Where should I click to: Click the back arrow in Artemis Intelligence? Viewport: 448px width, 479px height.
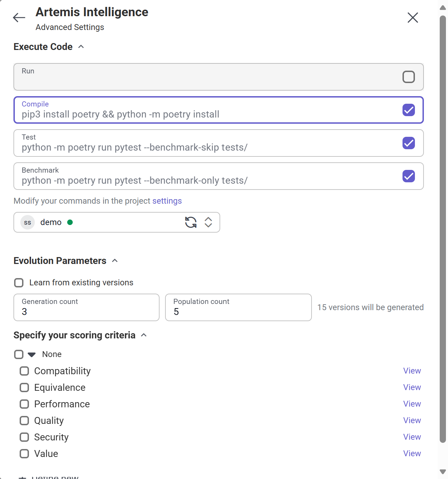pos(19,17)
